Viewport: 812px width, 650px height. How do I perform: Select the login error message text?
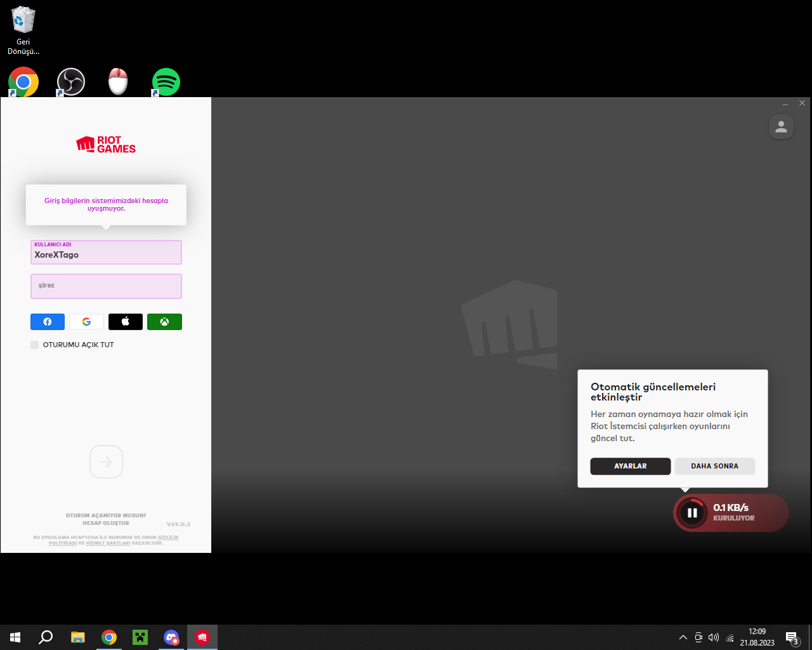tap(106, 204)
